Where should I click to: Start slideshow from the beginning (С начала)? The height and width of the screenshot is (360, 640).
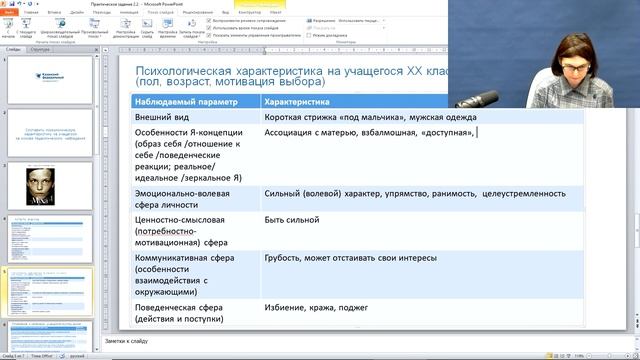[8, 28]
